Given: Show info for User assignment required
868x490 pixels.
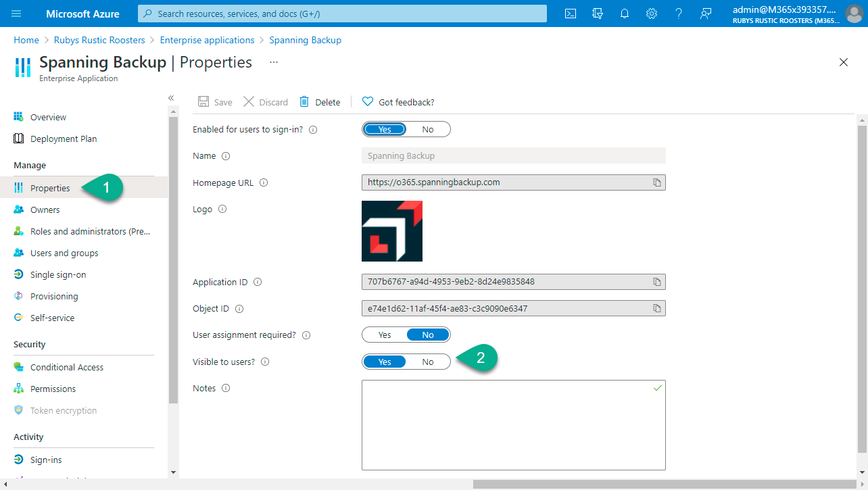Looking at the screenshot, I should [x=306, y=335].
